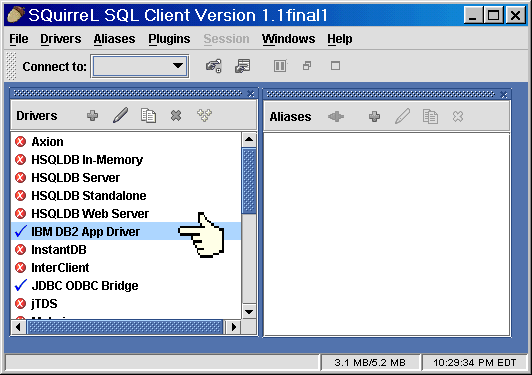Viewport: 532px width, 375px height.
Task: Click the create new alias plus icon
Action: pos(375,117)
